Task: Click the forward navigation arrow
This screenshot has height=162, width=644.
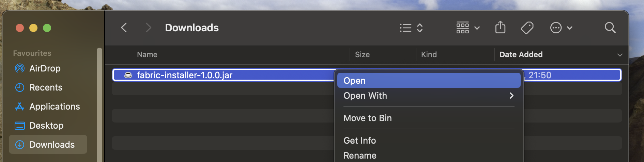Action: (x=148, y=28)
